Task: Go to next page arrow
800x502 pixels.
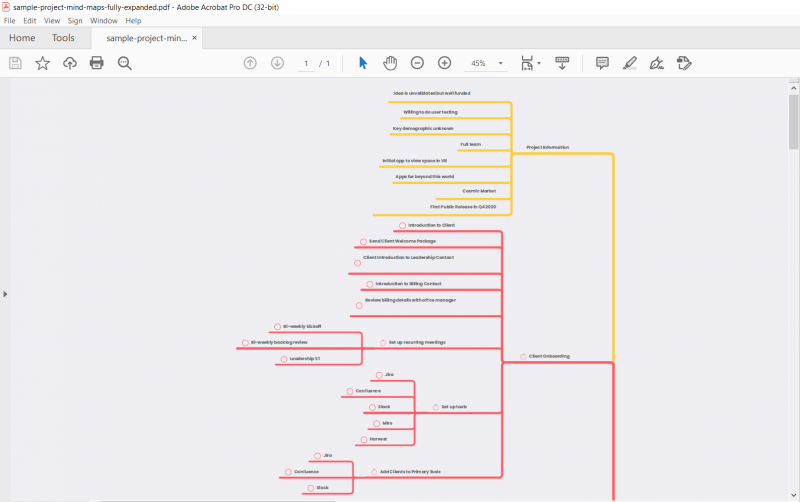Action: [x=277, y=63]
